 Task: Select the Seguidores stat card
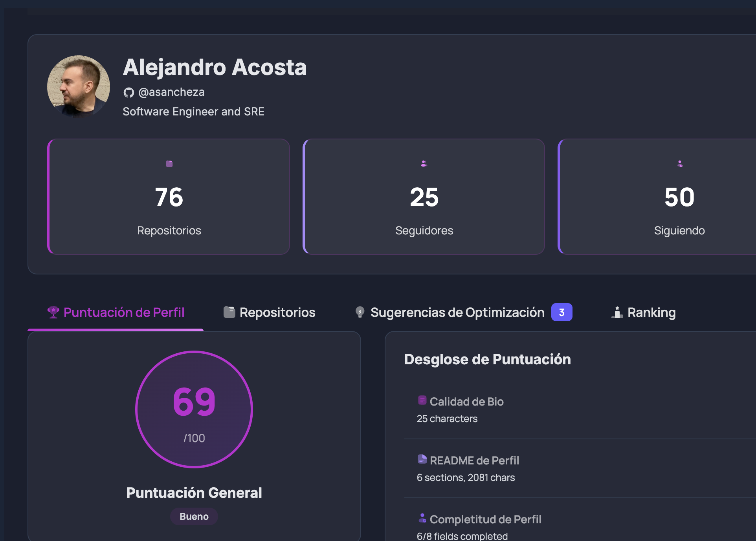point(424,196)
